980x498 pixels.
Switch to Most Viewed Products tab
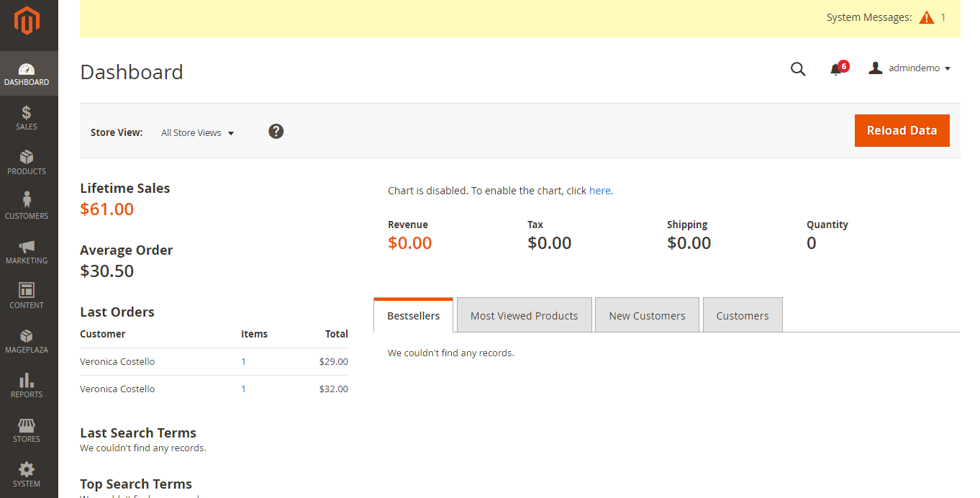click(x=524, y=315)
